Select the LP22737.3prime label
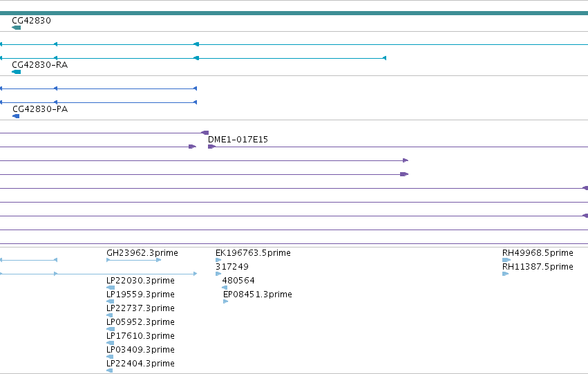The width and height of the screenshot is (588, 374). click(141, 308)
